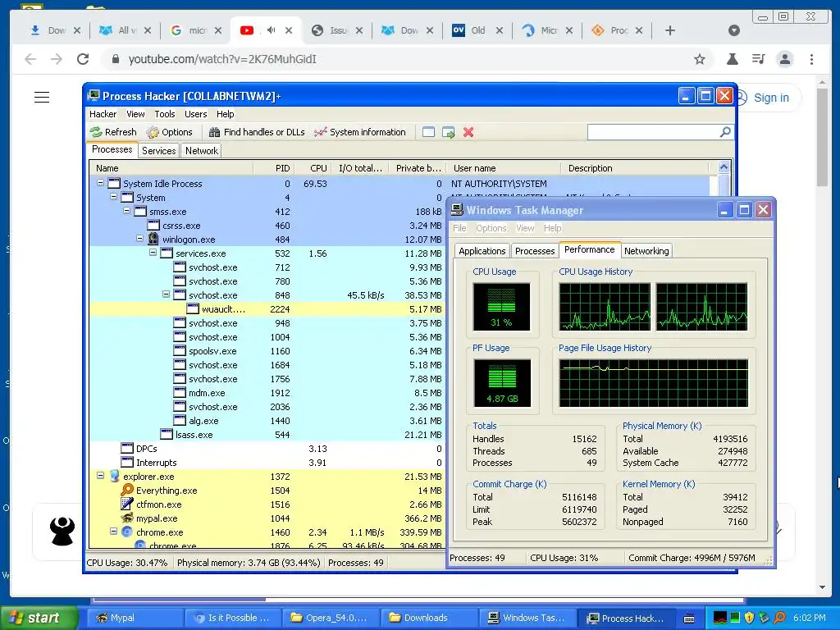The image size is (840, 630).
Task: Sort by the CPU column header
Action: pos(313,168)
